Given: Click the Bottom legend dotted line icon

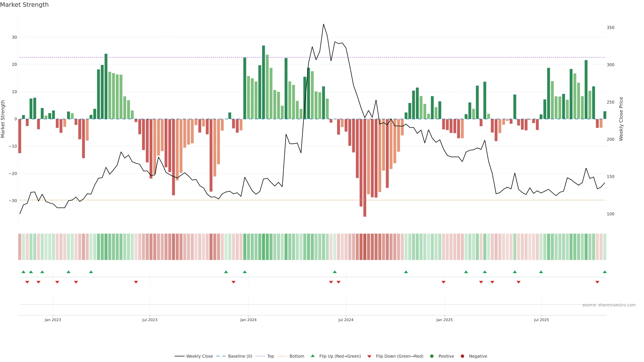Looking at the screenshot, I should click(x=282, y=356).
